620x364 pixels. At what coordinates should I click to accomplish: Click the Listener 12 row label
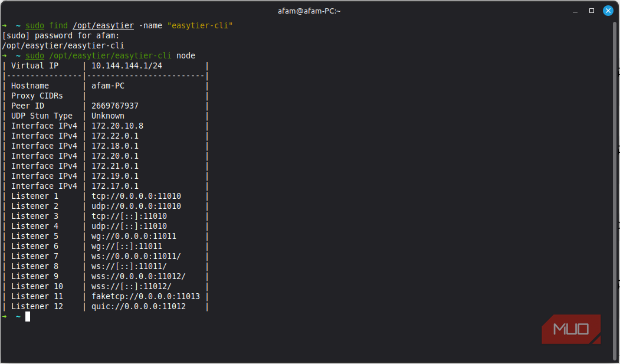coord(37,307)
